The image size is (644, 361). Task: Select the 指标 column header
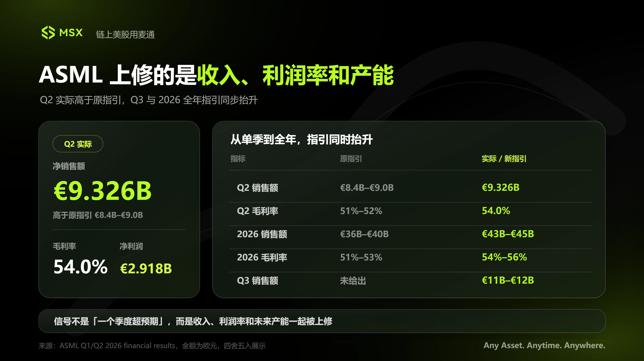pos(238,159)
